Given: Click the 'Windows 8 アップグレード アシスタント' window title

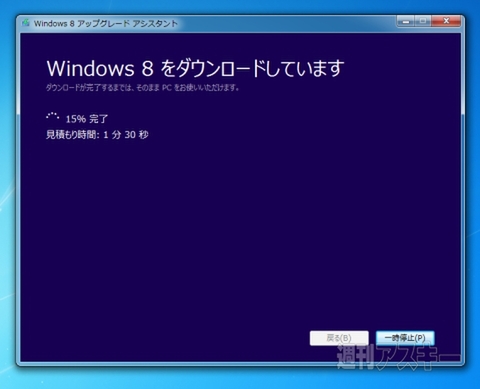Looking at the screenshot, I should (x=105, y=23).
